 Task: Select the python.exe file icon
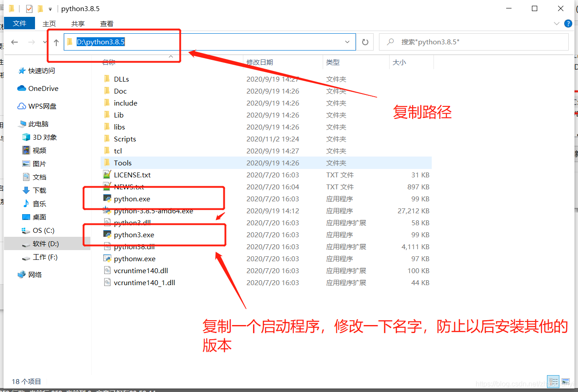coord(107,199)
